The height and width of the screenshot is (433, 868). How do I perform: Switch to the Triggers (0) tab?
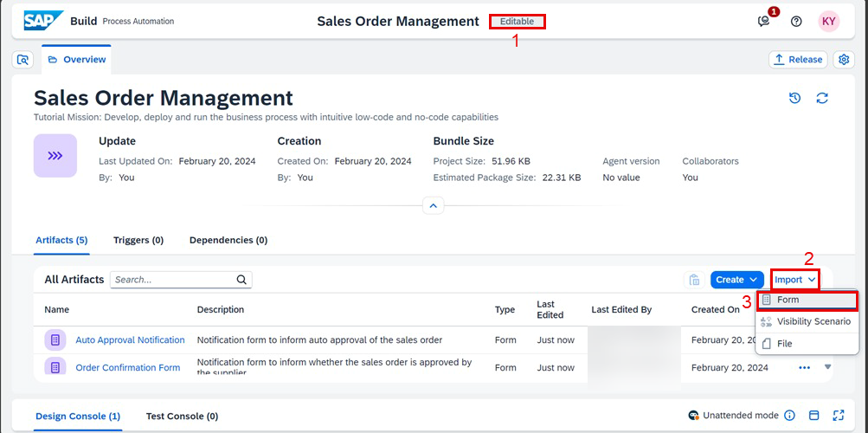[138, 240]
